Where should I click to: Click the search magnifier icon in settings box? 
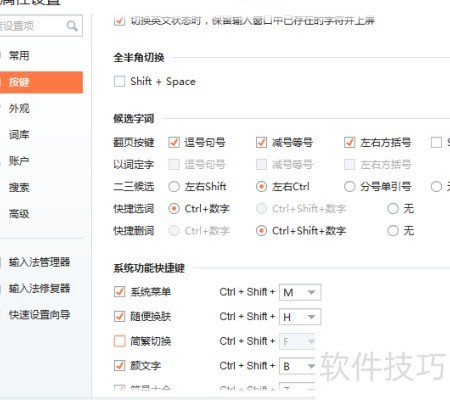point(72,26)
